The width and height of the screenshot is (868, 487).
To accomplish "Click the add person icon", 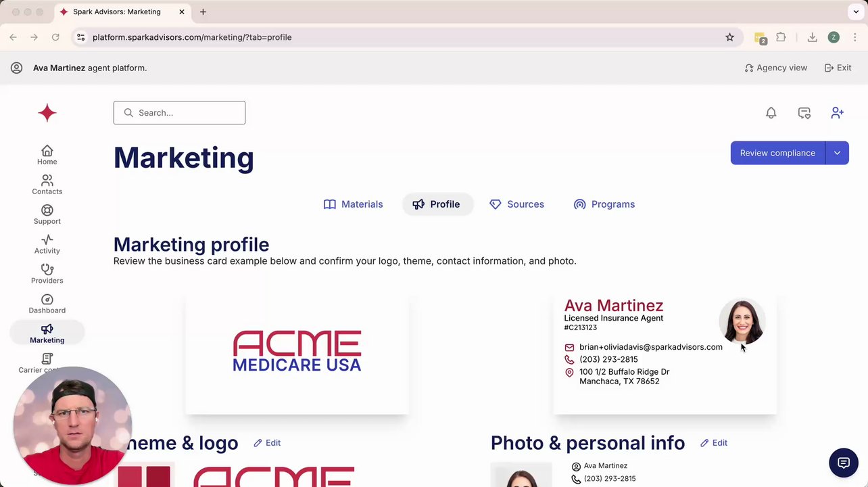I will pyautogui.click(x=837, y=113).
